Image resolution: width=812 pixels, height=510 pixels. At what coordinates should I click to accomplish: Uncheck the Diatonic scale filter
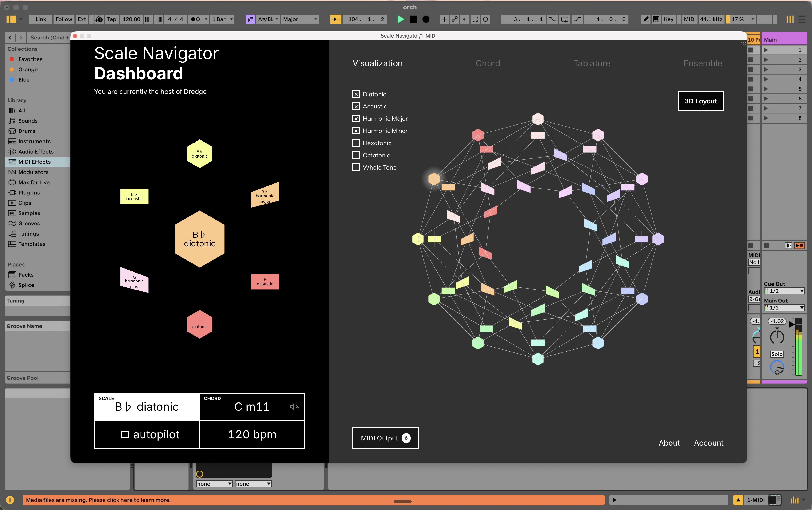coord(356,94)
